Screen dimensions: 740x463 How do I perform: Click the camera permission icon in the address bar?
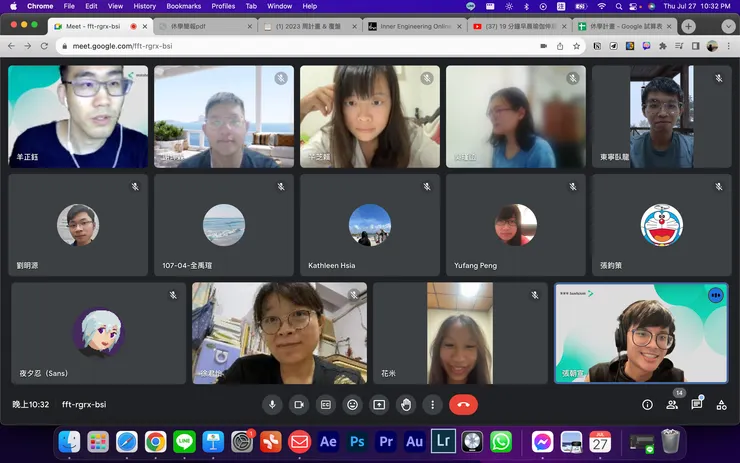point(544,46)
